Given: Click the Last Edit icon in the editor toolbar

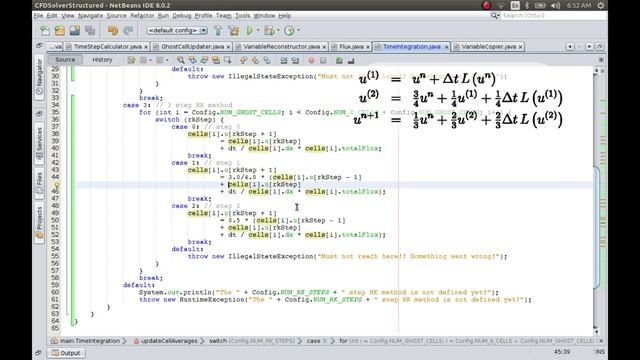Looking at the screenshot, I should (x=131, y=60).
